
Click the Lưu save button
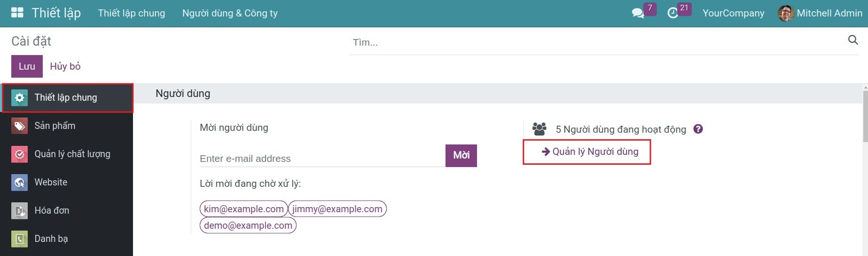(27, 66)
